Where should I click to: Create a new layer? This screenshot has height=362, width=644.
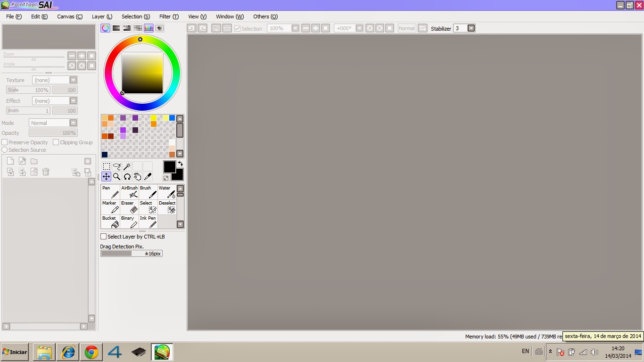[10, 161]
